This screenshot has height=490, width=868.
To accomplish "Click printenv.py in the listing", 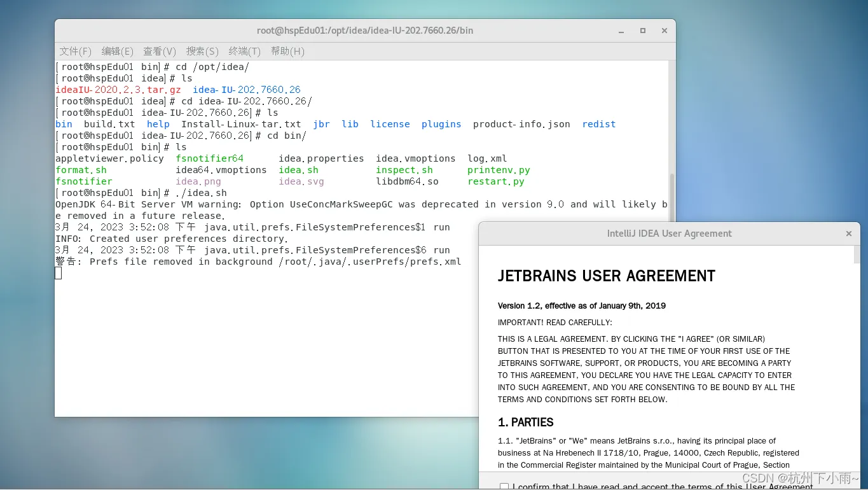I will click(x=499, y=170).
